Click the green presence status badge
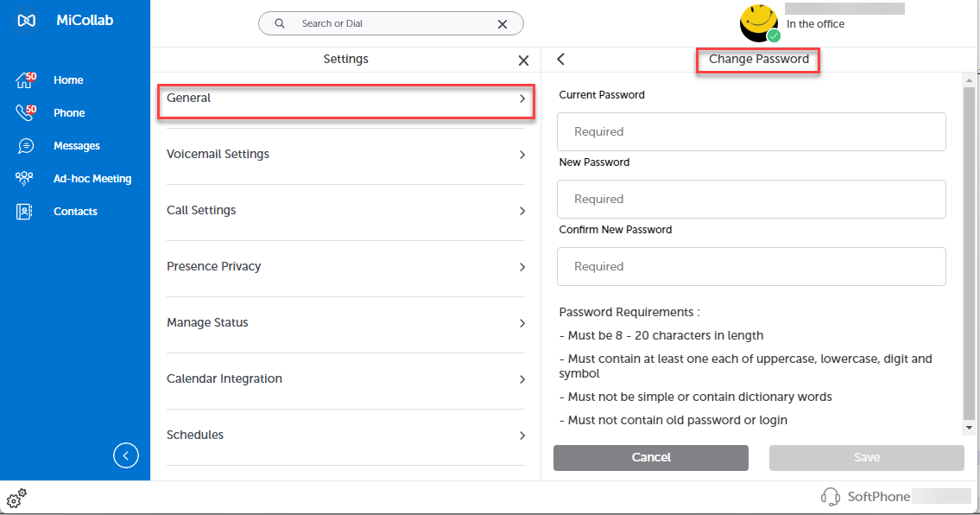980x515 pixels. (774, 36)
